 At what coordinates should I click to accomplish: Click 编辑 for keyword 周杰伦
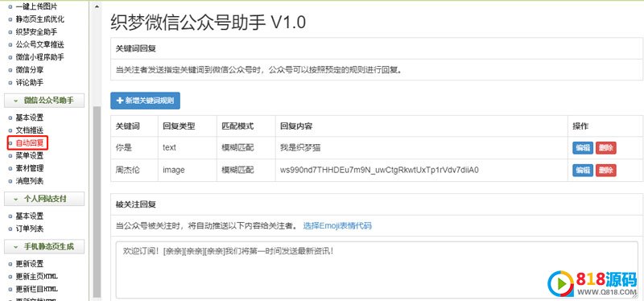pyautogui.click(x=583, y=170)
